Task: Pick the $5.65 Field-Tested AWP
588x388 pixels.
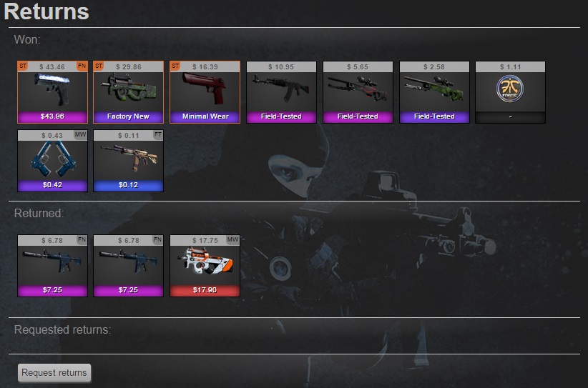Action: (x=358, y=92)
